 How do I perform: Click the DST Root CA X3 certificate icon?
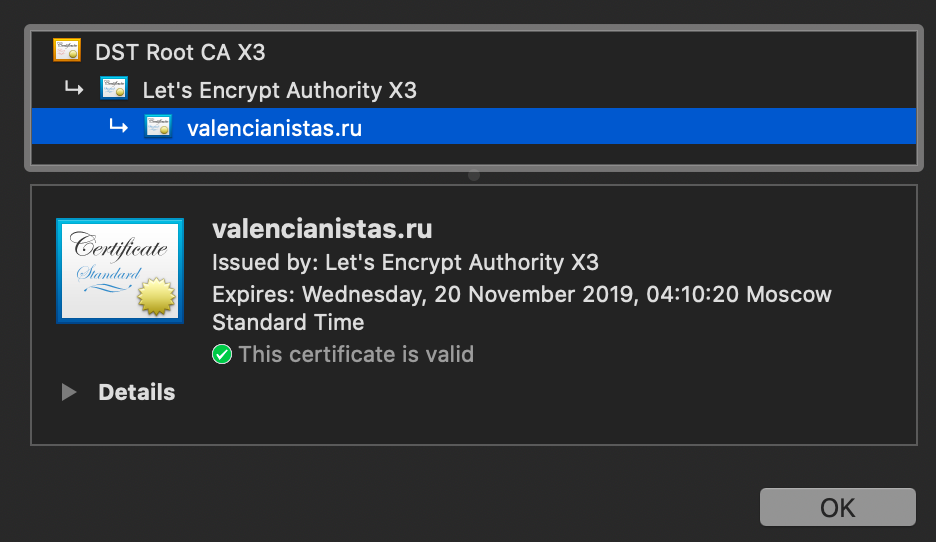67,51
